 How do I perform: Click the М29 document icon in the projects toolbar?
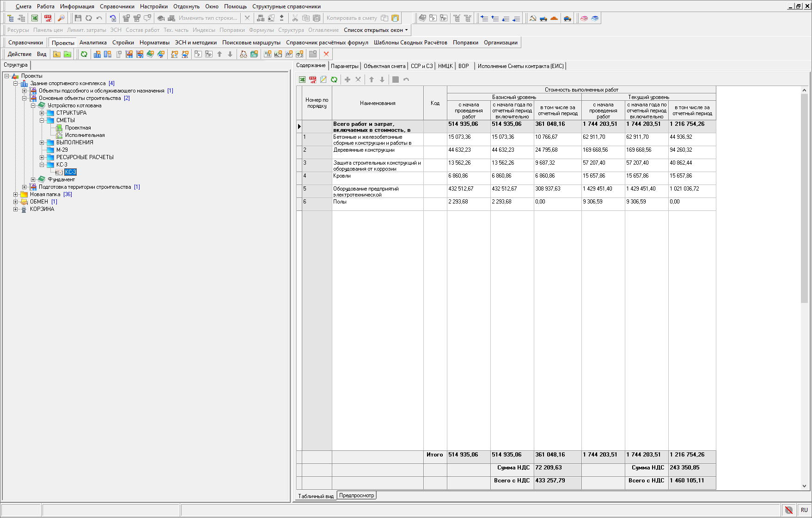click(x=278, y=54)
